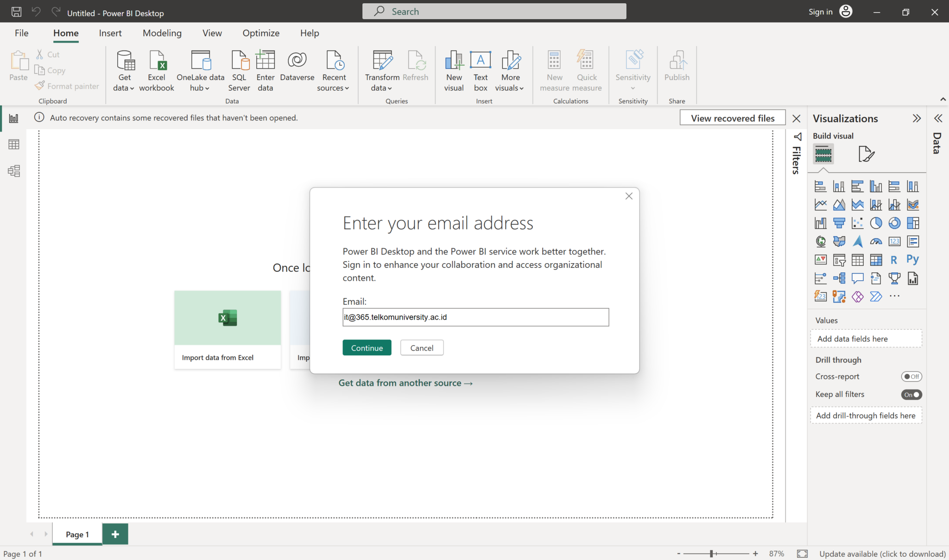Click inside the Email text field
Image resolution: width=949 pixels, height=560 pixels.
pos(475,317)
